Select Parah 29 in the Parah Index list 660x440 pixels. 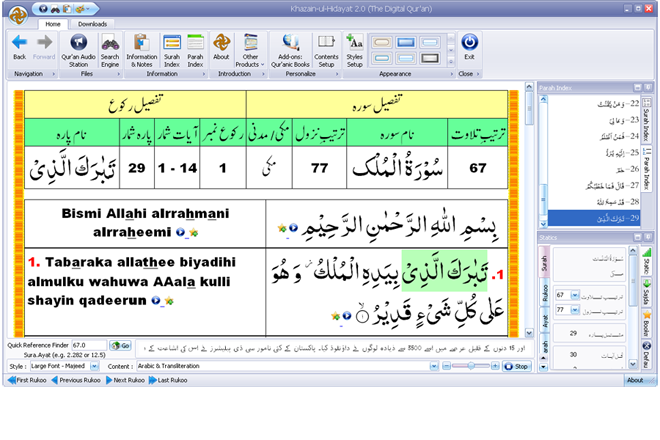[x=594, y=218]
